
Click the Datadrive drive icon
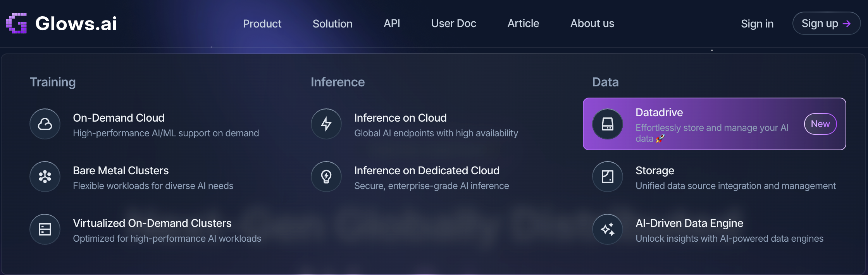click(x=607, y=124)
